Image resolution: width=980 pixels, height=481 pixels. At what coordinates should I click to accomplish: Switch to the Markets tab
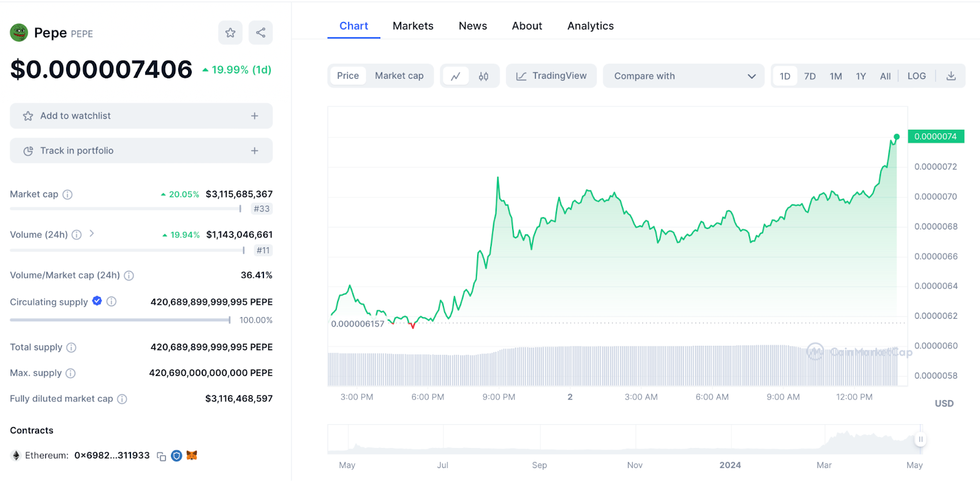(413, 26)
